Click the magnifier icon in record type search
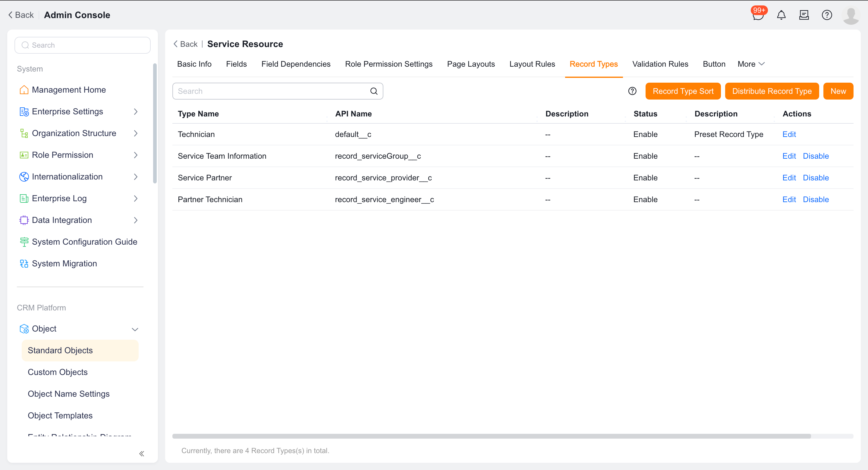 374,91
